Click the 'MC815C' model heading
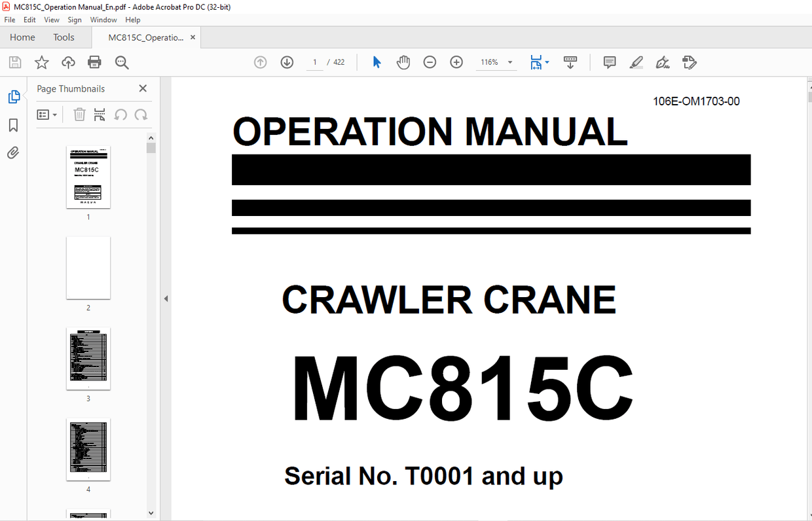 point(462,389)
